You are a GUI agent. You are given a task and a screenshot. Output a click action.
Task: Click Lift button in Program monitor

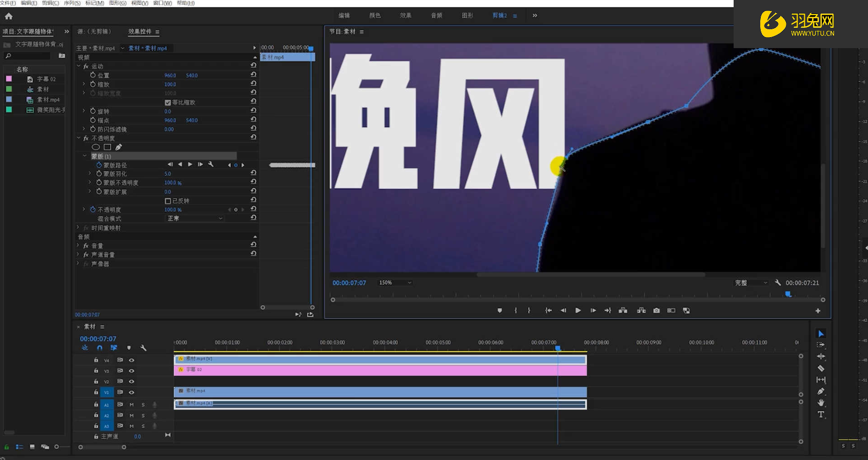click(623, 310)
